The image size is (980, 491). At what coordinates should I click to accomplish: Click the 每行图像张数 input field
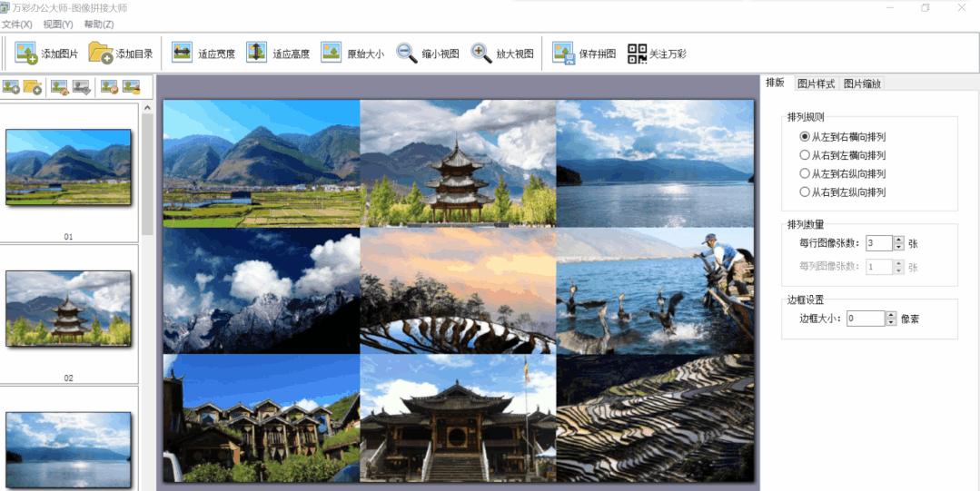tap(879, 243)
